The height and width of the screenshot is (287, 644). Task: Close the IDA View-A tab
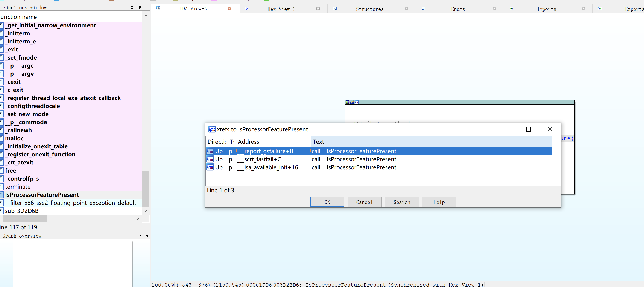click(230, 9)
